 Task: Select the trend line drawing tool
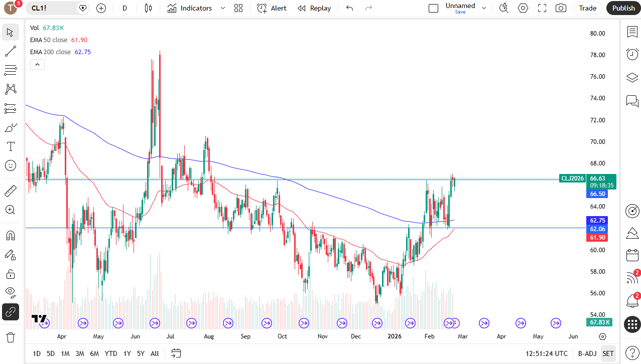click(x=10, y=51)
